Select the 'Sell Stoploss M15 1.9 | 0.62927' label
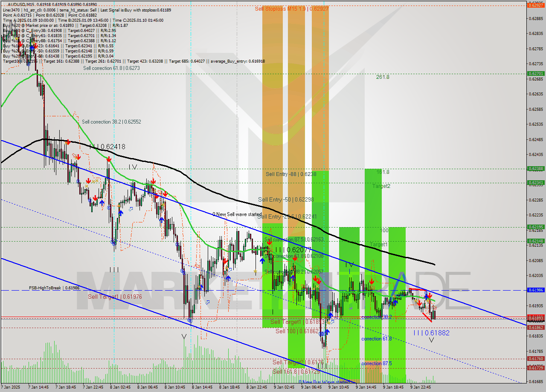 coord(291,9)
